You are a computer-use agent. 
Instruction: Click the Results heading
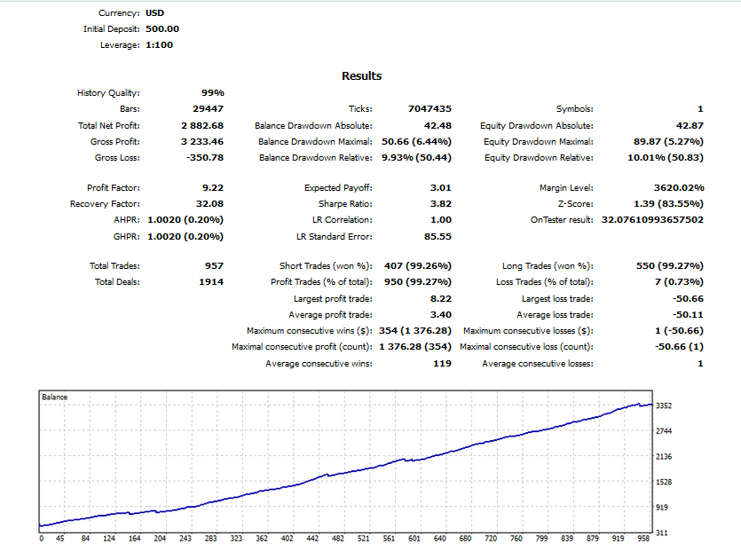(x=361, y=76)
